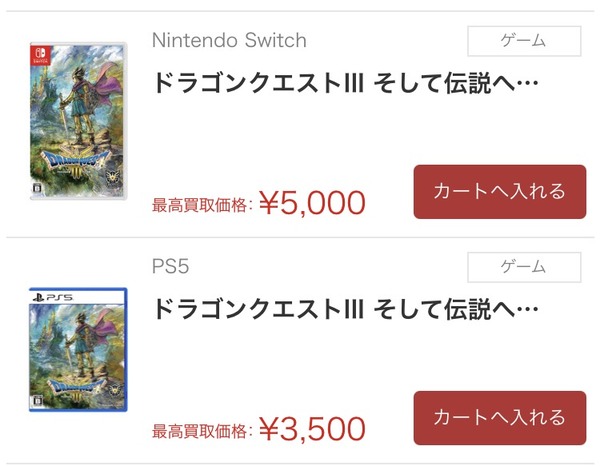Screen dimensions: 600x466
Task: Click the ¥3,500 buyback price
Action: [x=312, y=429]
